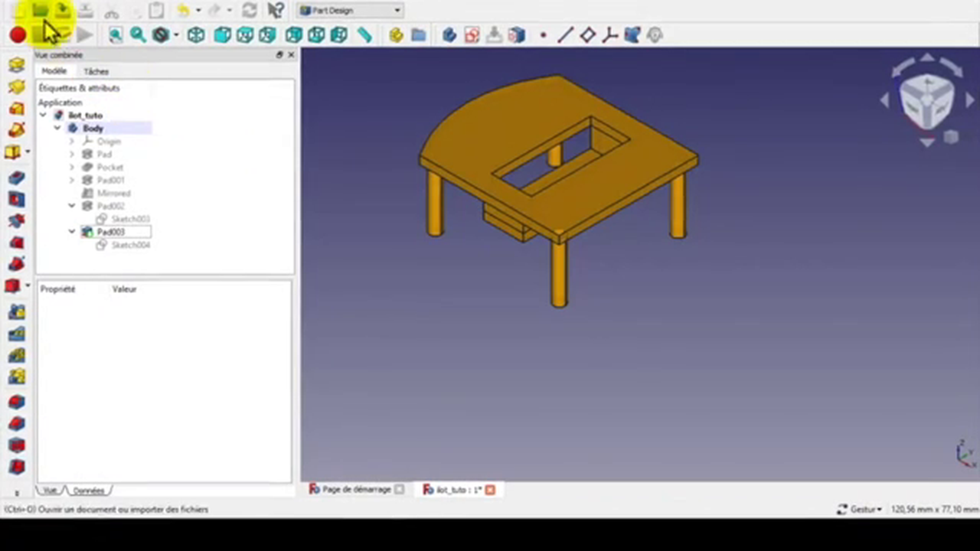The width and height of the screenshot is (980, 551).
Task: Switch to the Tâches tab
Action: (96, 70)
